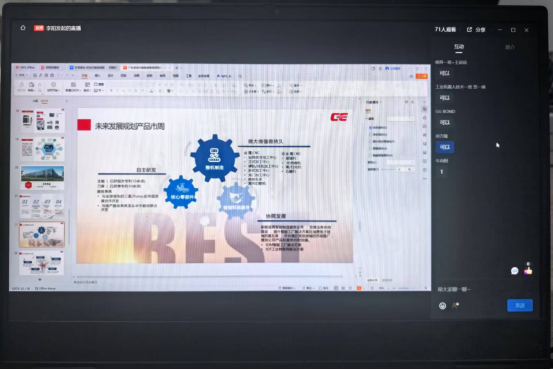Click the search icon in WPS menu bar
553x370 pixels.
240,76
